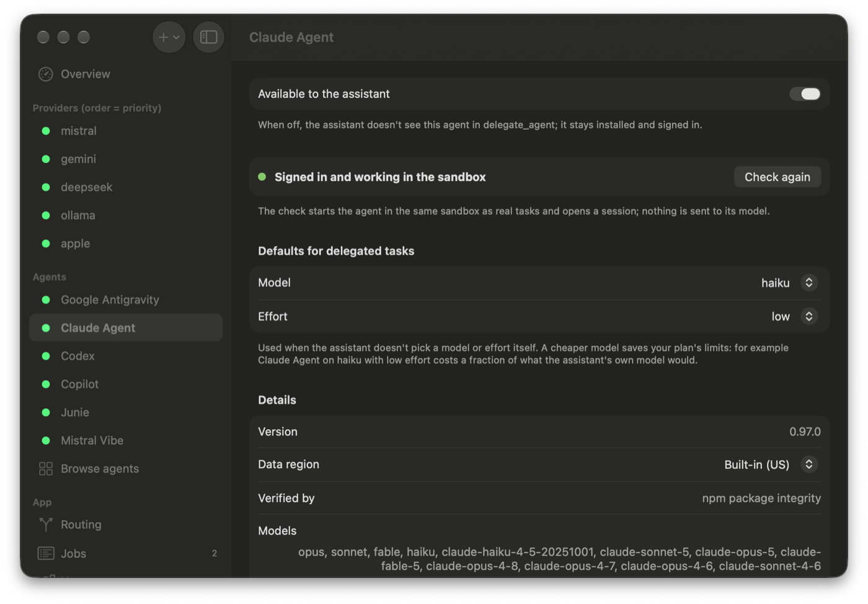This screenshot has height=604, width=868.
Task: Turn off Available to the assistant switch
Action: click(x=805, y=94)
